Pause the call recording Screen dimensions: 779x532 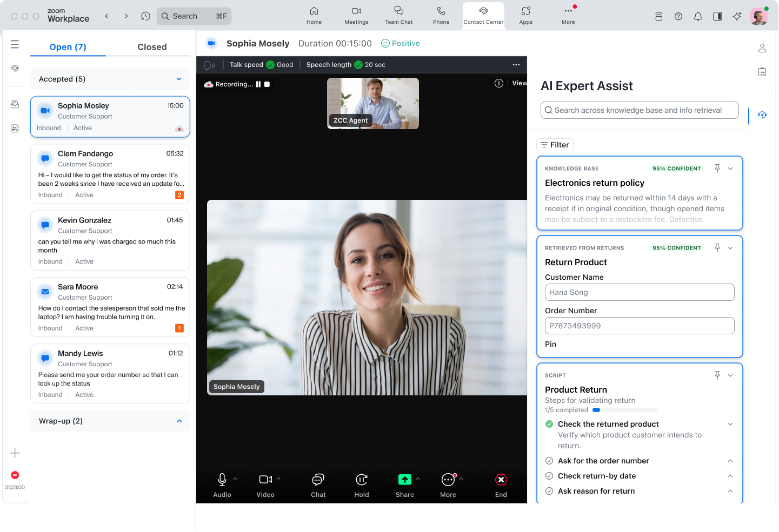coord(258,84)
